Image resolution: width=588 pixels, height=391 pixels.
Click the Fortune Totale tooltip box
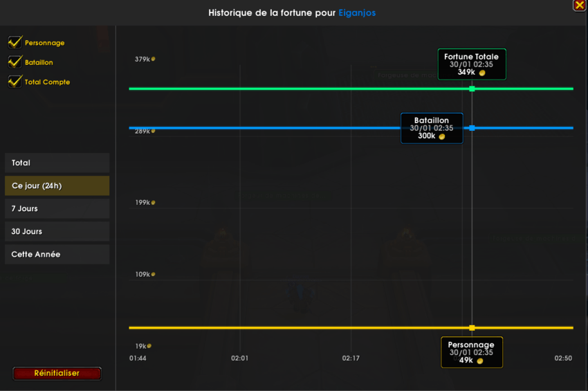coord(472,64)
